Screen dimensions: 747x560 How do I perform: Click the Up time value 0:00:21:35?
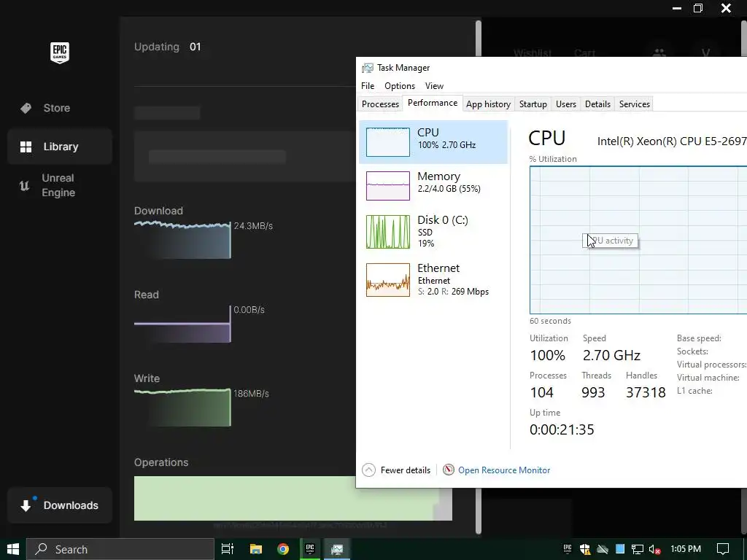pyautogui.click(x=562, y=429)
